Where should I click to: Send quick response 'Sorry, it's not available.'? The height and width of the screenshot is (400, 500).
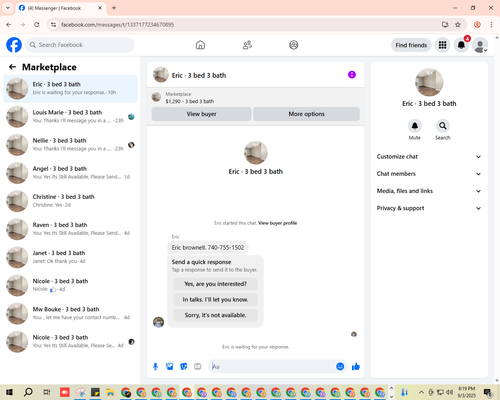[215, 315]
